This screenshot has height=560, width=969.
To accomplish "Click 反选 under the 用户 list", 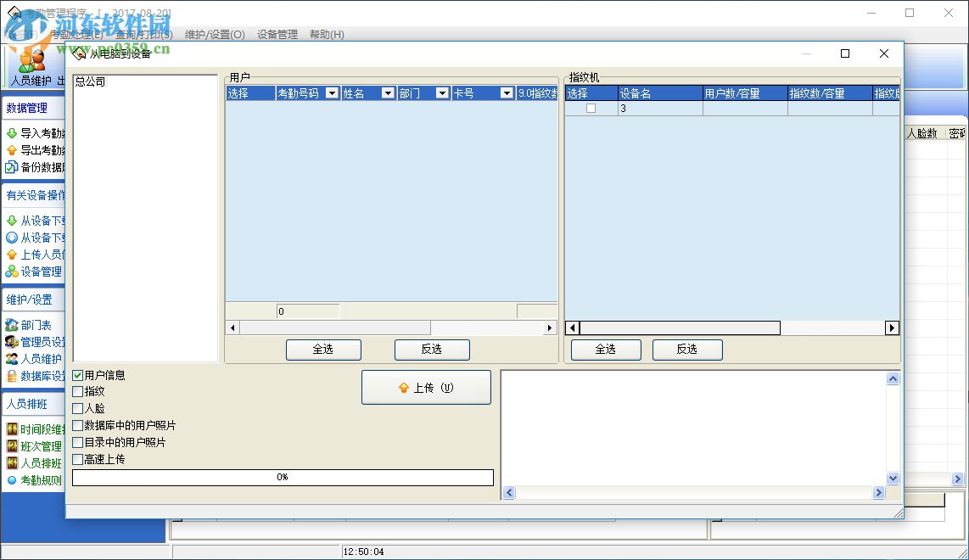I will (x=432, y=350).
